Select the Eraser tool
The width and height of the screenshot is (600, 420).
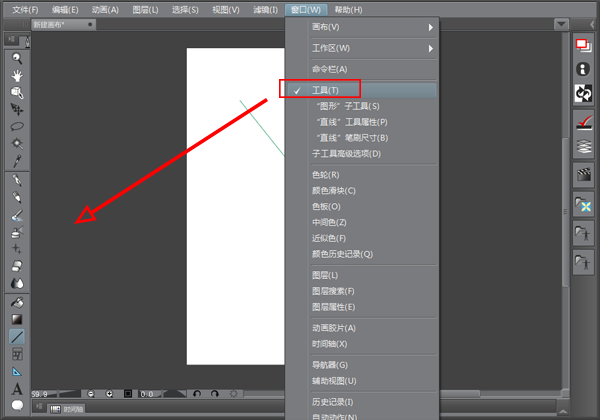pos(17,267)
